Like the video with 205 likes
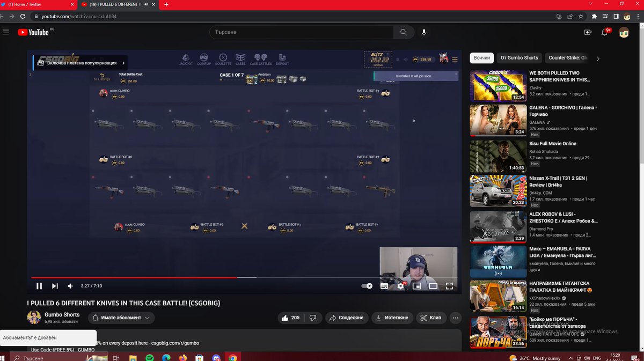The width and height of the screenshot is (644, 361). (x=290, y=318)
